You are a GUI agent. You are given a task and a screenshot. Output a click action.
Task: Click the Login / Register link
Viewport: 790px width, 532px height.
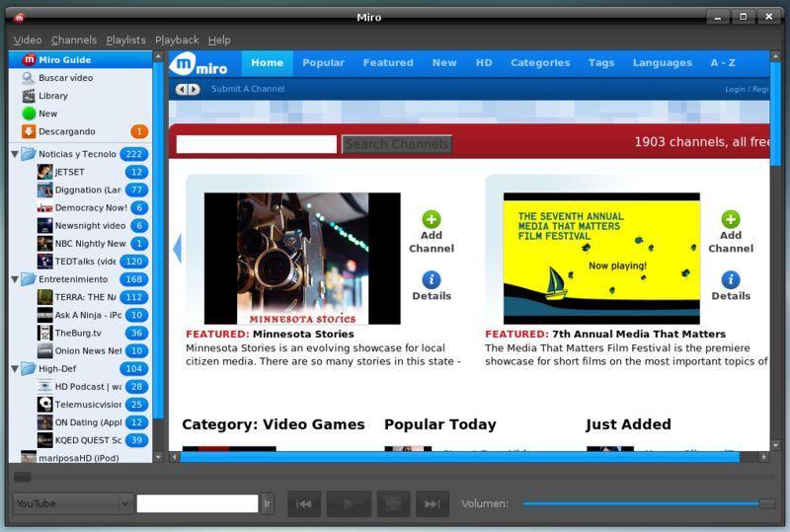click(x=747, y=89)
